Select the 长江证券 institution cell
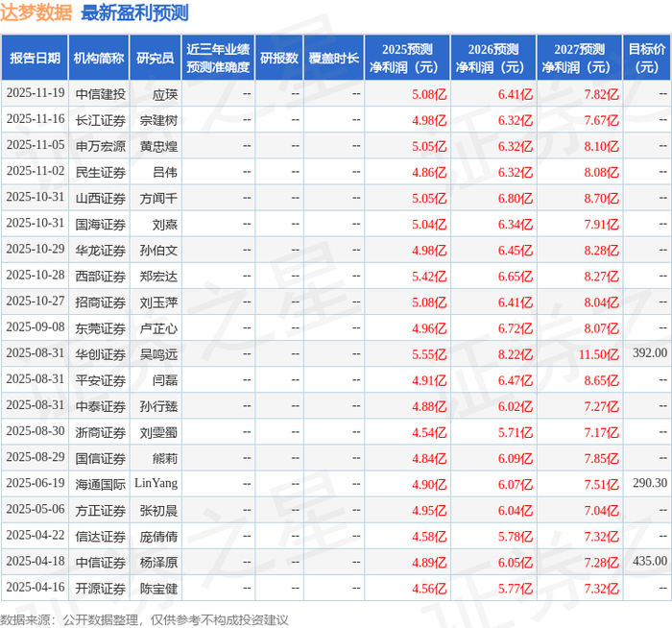Screen dimensions: 672x628 click(x=100, y=120)
